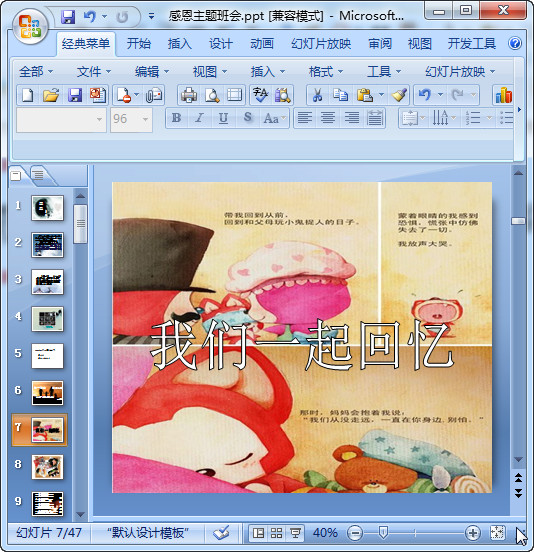Switch to the 开始 ribbon tab
534x552 pixels.
[139, 44]
